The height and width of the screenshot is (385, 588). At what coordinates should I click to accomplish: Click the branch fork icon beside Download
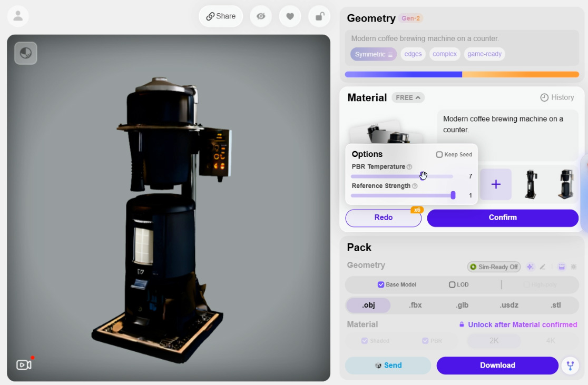click(x=570, y=366)
